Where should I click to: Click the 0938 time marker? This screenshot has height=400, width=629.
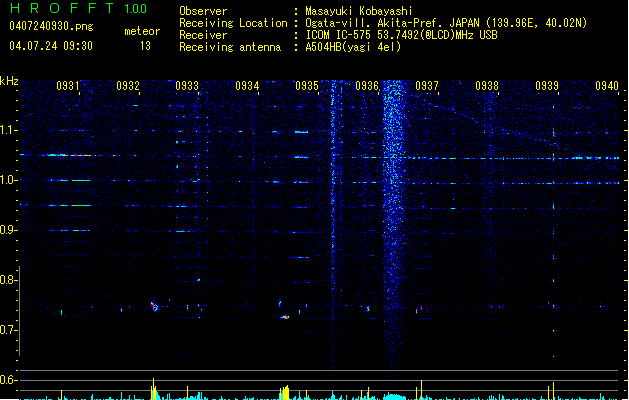click(487, 86)
